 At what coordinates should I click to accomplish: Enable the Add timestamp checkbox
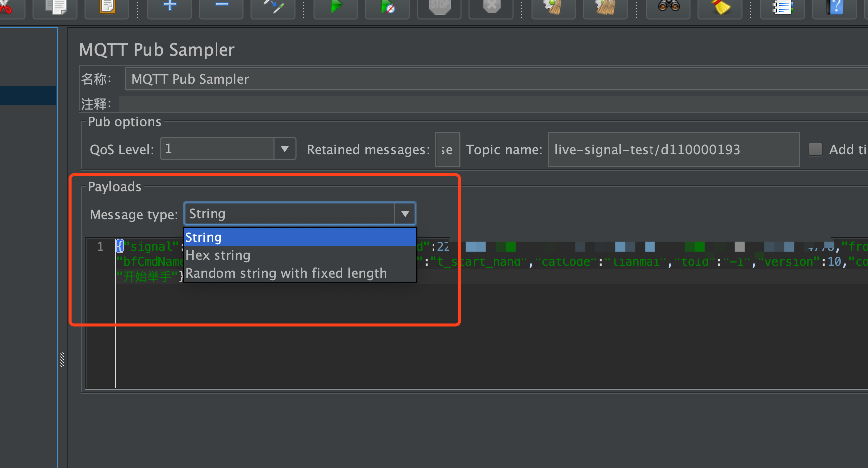[815, 149]
